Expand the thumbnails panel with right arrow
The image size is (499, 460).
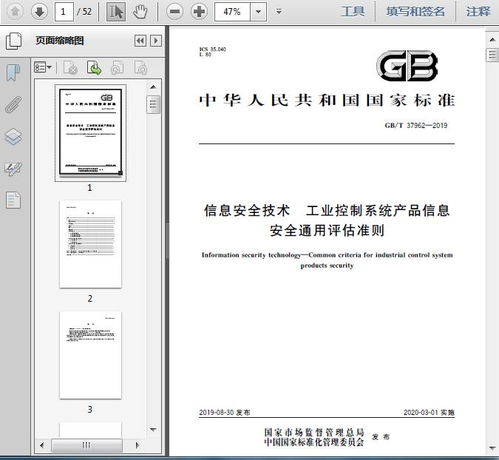pyautogui.click(x=156, y=41)
